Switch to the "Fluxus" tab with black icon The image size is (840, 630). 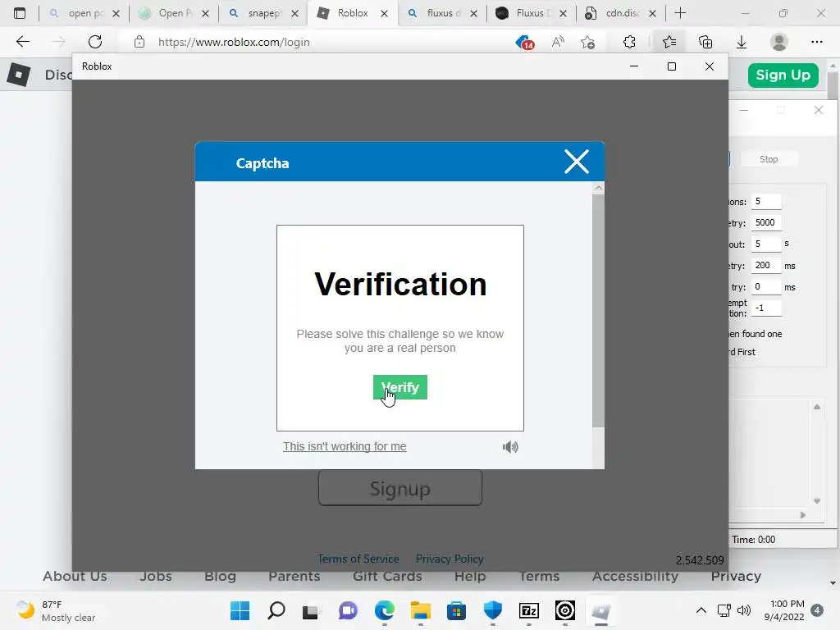[x=532, y=13]
